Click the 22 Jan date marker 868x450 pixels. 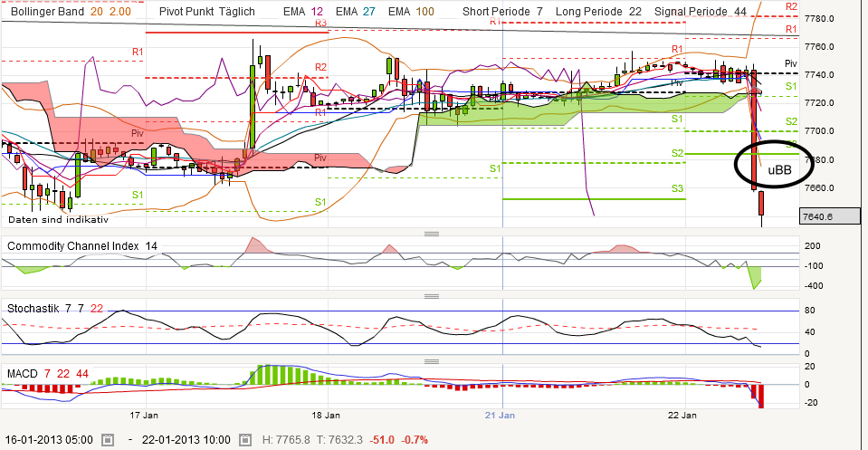pos(682,415)
